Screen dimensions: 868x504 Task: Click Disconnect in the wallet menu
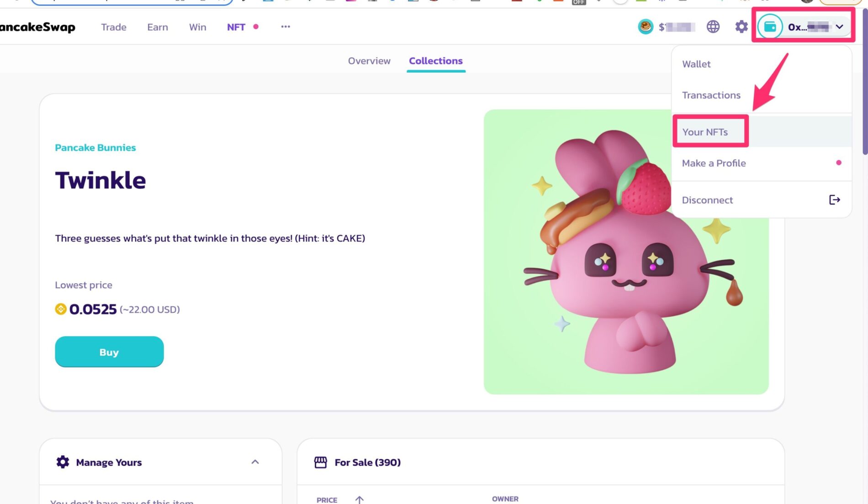point(762,200)
